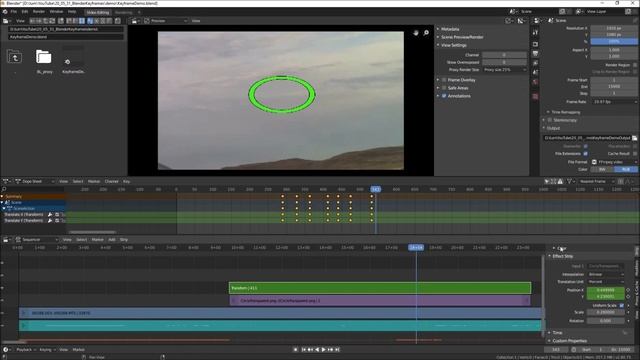Viewport: 640px width, 360px height.
Task: Jump to the start frame button
Action: coord(304,349)
